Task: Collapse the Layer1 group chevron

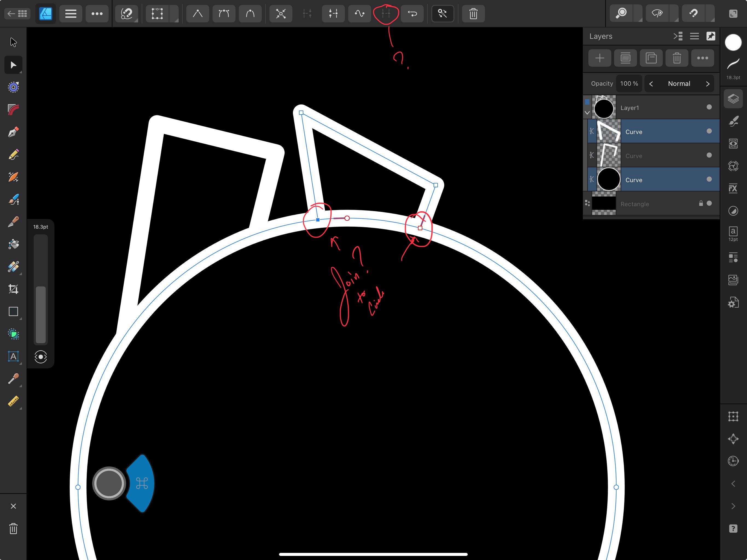Action: [587, 113]
